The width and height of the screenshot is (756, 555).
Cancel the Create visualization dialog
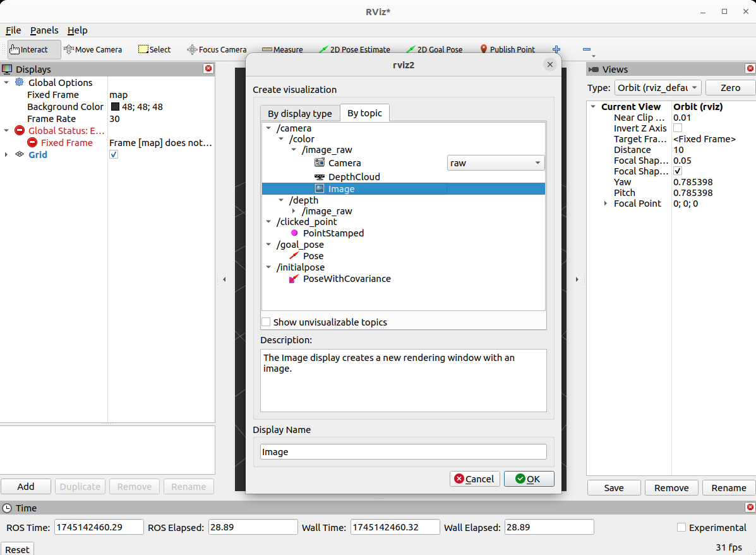[474, 479]
